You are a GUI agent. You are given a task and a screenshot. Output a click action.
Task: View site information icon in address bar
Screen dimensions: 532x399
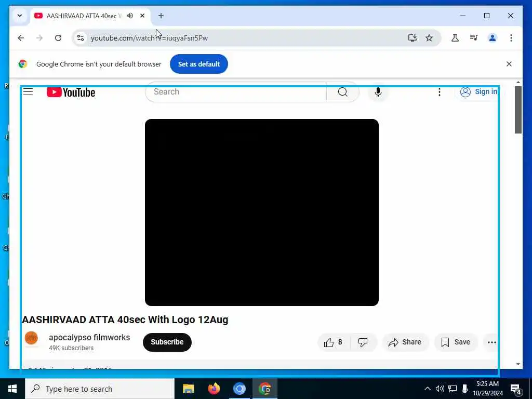click(x=81, y=38)
